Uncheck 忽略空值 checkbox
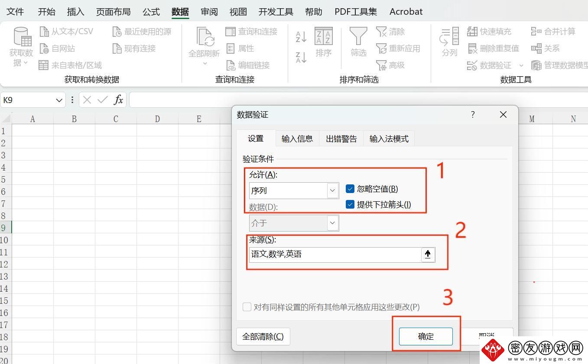The width and height of the screenshot is (588, 364). pyautogui.click(x=350, y=189)
